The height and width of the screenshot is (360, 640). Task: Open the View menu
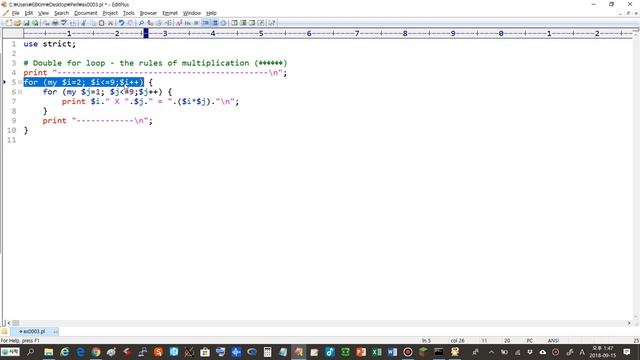(x=43, y=13)
